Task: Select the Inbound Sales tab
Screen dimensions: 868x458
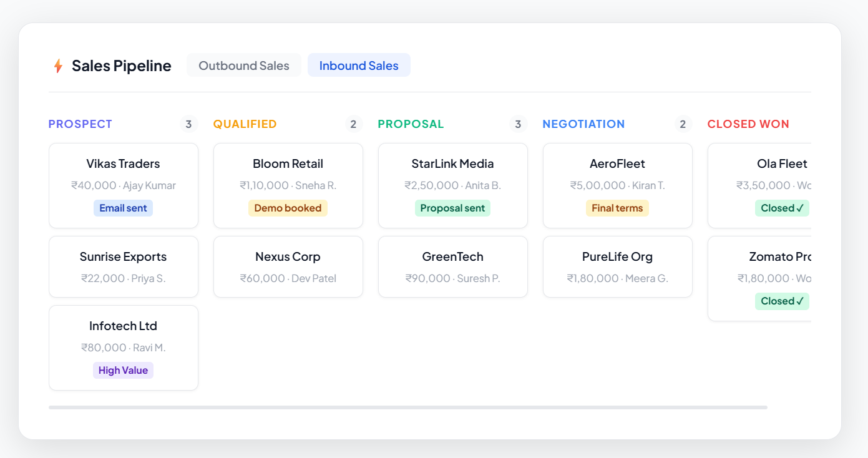Action: (359, 66)
